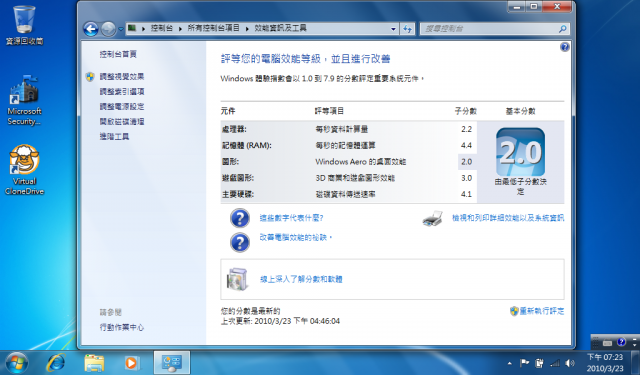This screenshot has height=375, width=640.
Task: Click the network signal tray icon
Action: click(555, 363)
